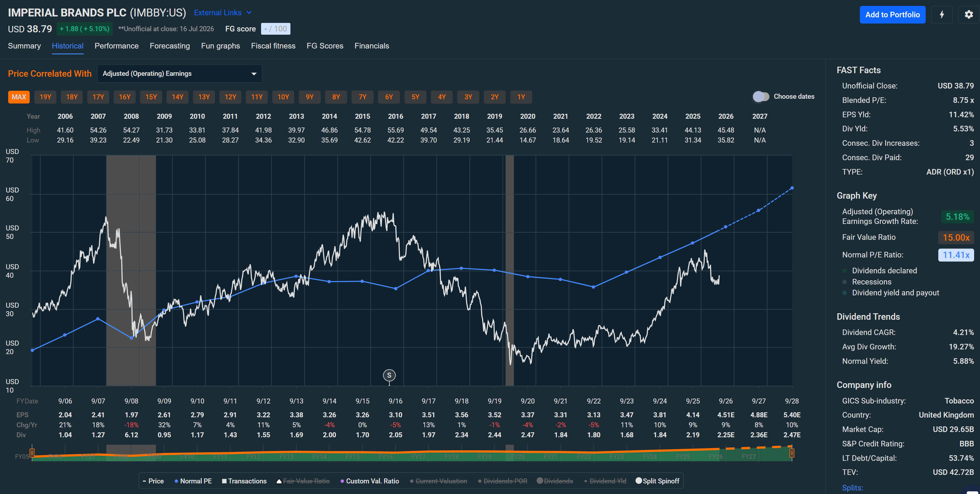Toggle Normal PE legend item
The image size is (980, 494).
point(193,481)
